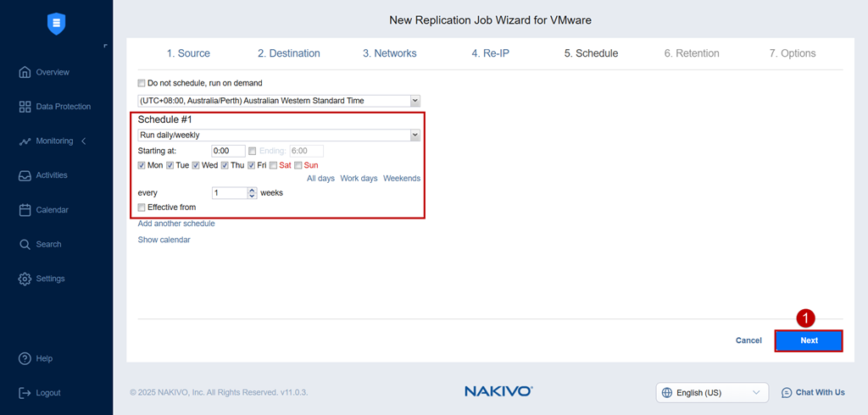Open the Run daily/weekly schedule type dropdown

click(279, 135)
